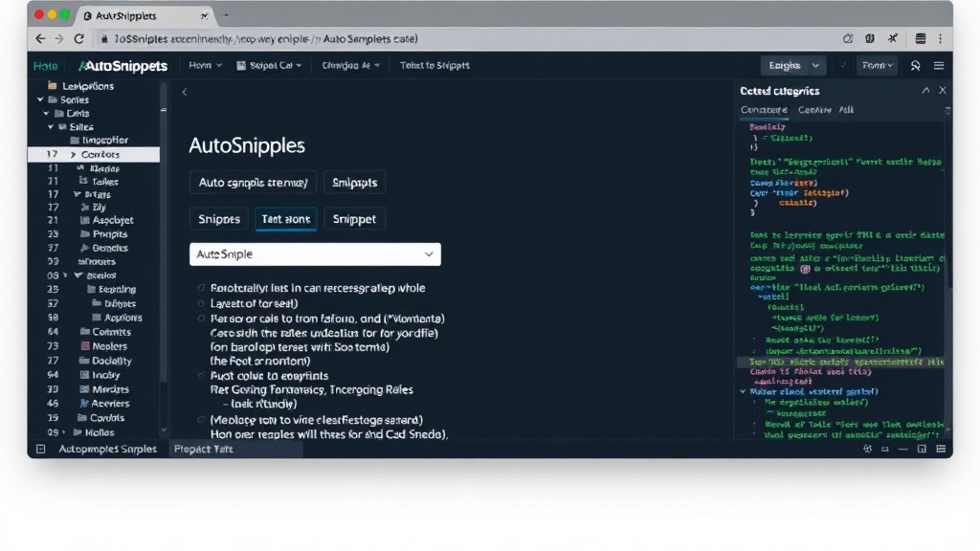Click the blue icon beside Aceriers
Screen dimensions: 980x551
pos(84,404)
